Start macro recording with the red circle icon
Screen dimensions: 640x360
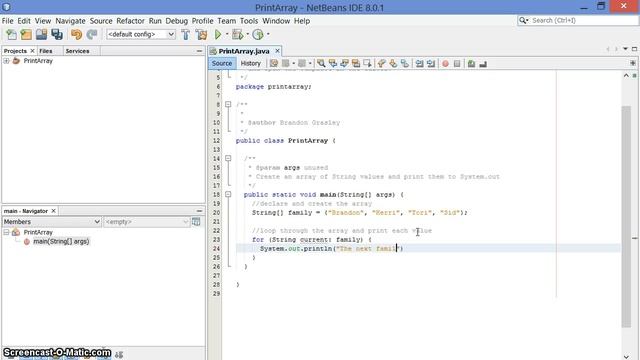coord(445,63)
